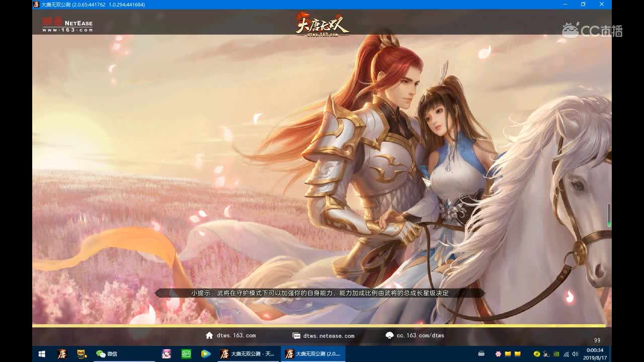Restore down the 大唐无双公测 window
The width and height of the screenshot is (644, 362).
tap(583, 5)
